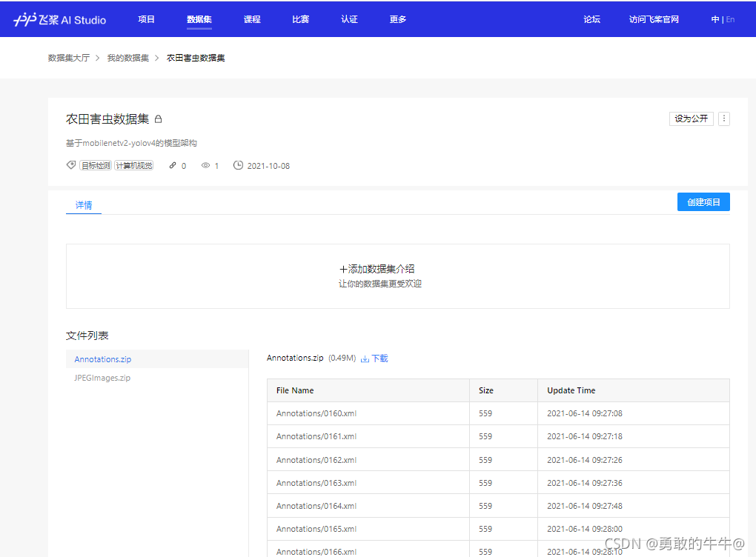Click the date 2021-10-08
756x557 pixels.
[268, 166]
